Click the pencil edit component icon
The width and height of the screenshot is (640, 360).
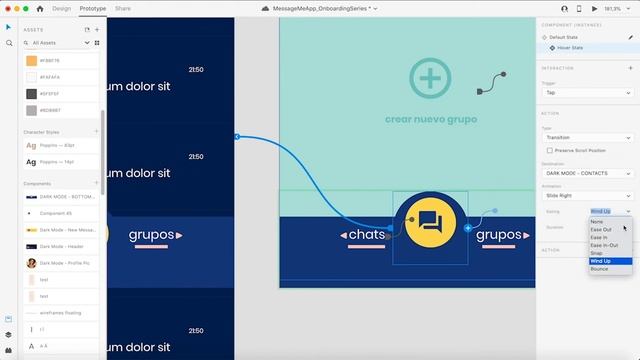click(x=631, y=37)
